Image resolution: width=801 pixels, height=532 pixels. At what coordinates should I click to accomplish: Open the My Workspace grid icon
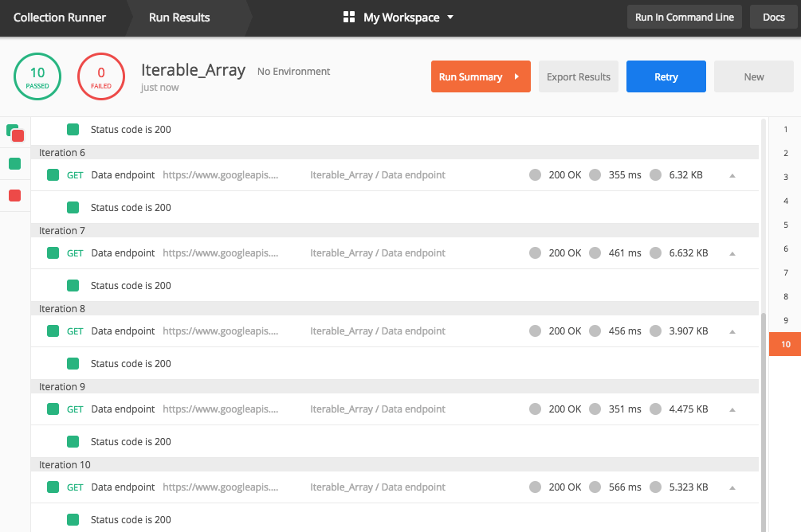348,17
